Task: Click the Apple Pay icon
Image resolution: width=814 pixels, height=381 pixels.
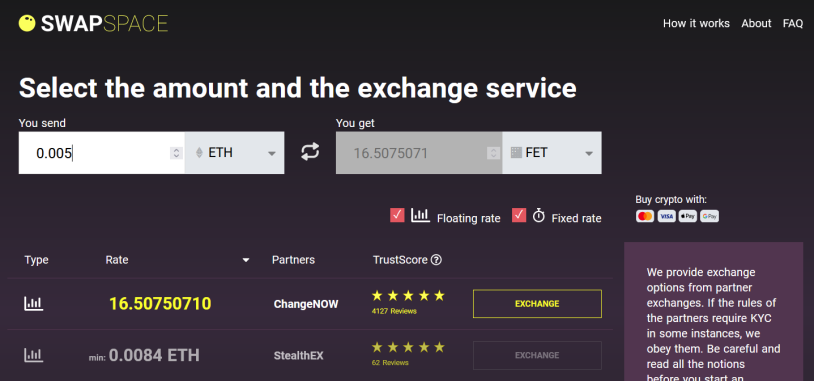Action: [688, 216]
